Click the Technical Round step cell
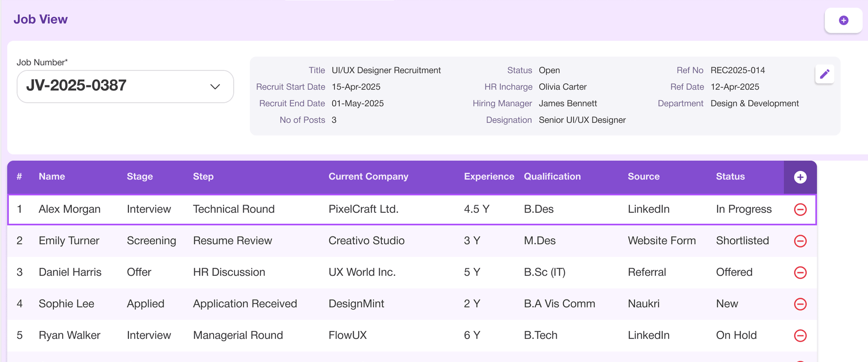The width and height of the screenshot is (868, 362). [234, 209]
